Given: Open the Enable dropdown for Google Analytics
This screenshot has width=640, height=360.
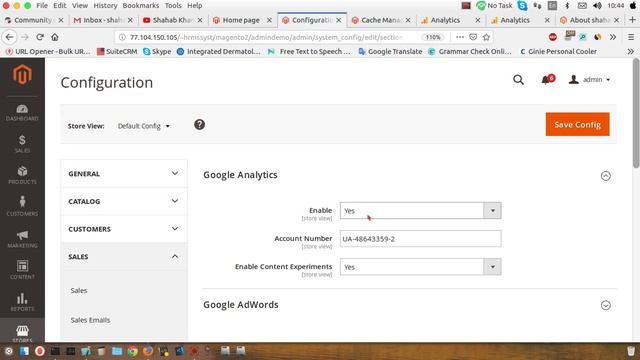Looking at the screenshot, I should [x=420, y=211].
